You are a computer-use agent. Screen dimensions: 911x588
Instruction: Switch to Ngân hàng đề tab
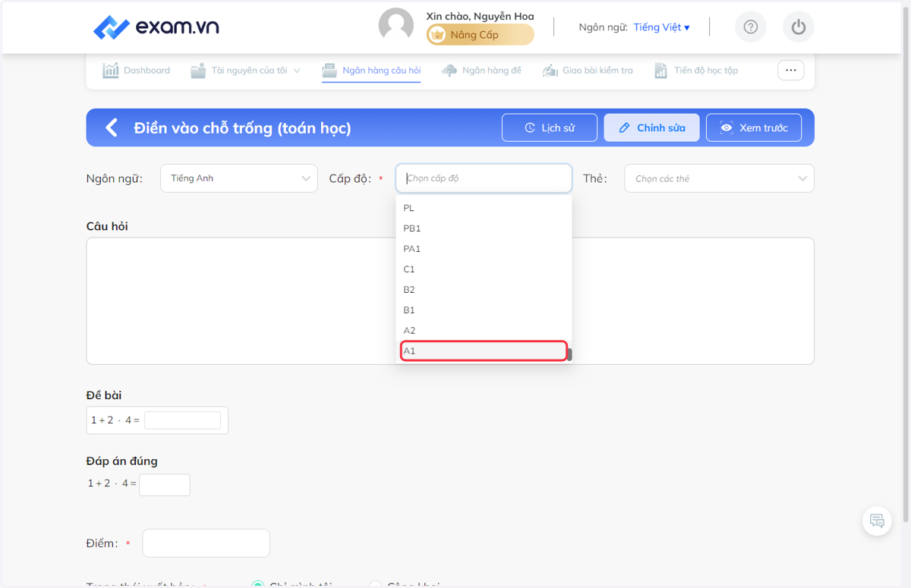click(481, 71)
